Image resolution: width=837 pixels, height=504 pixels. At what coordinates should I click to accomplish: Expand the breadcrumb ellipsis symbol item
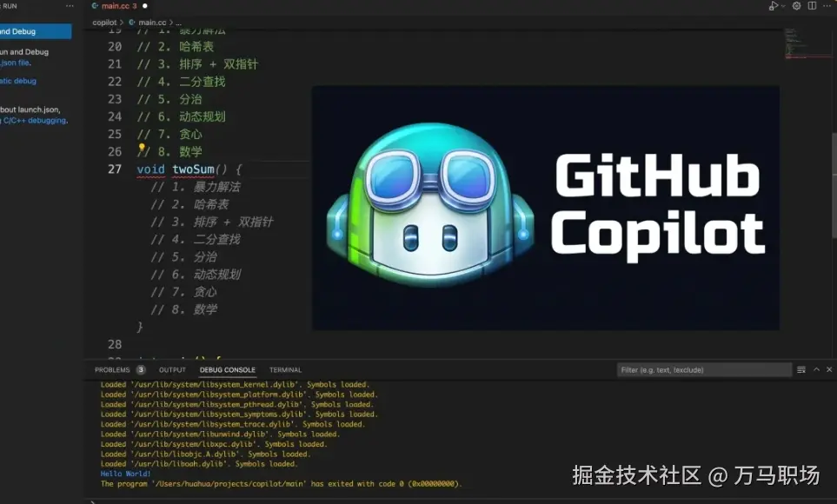(x=178, y=23)
